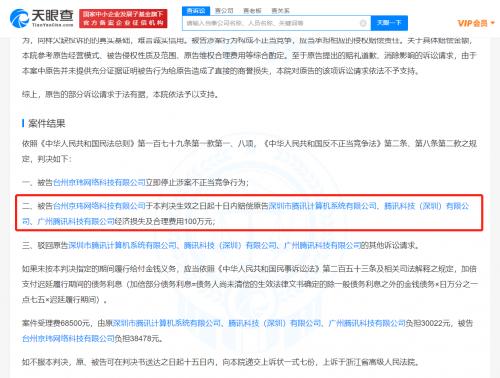Open 台州京玮网络科技有限公司 link in item one
This screenshot has width=500, height=378.
pos(99,182)
